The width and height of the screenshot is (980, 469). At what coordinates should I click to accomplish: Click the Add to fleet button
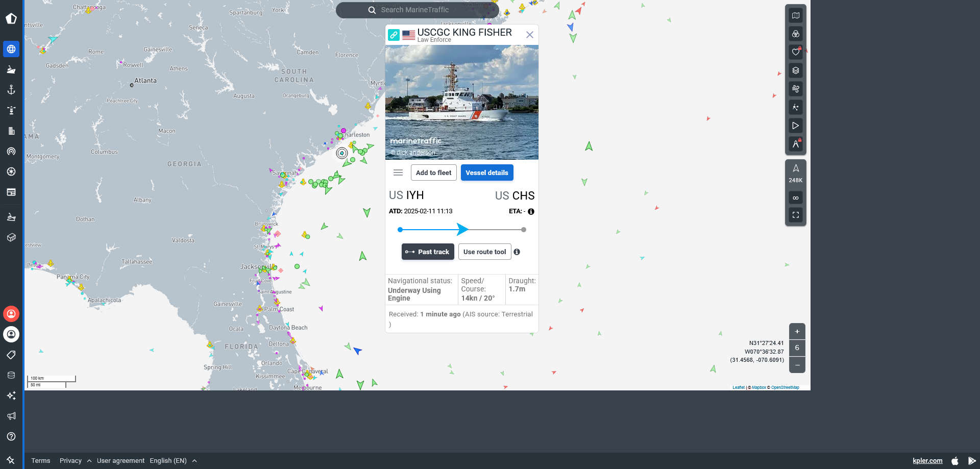point(434,172)
